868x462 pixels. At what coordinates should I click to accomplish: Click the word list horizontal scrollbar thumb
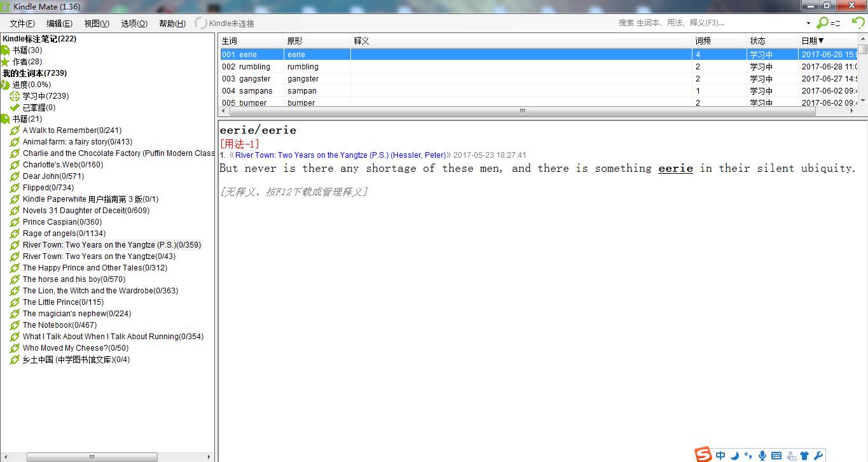(x=521, y=111)
